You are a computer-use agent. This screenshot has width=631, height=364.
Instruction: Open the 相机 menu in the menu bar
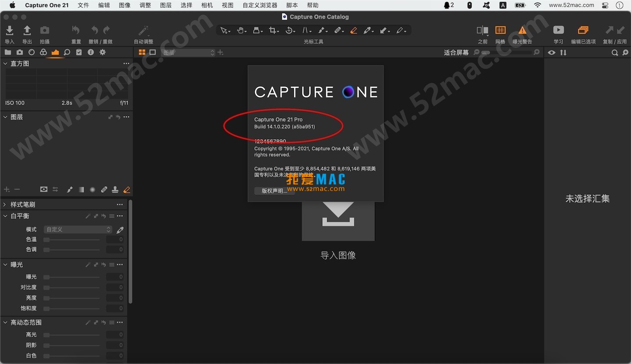click(207, 5)
